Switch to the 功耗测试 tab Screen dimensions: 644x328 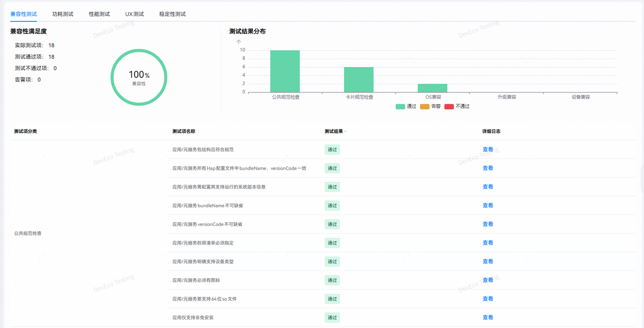(63, 14)
